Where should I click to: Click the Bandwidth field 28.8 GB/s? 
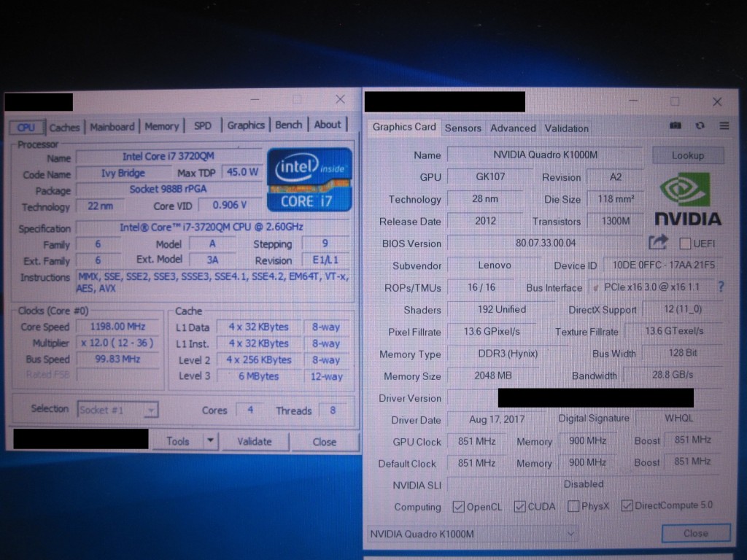pos(673,375)
